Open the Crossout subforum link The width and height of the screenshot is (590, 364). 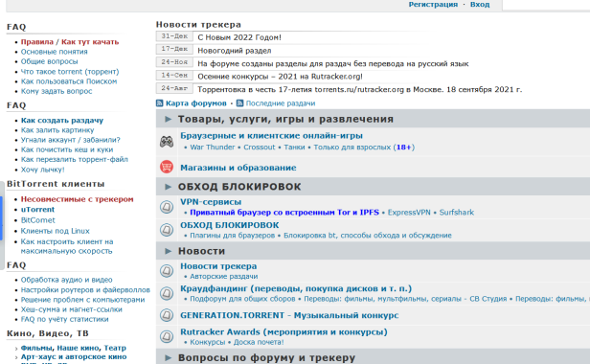[260, 148]
